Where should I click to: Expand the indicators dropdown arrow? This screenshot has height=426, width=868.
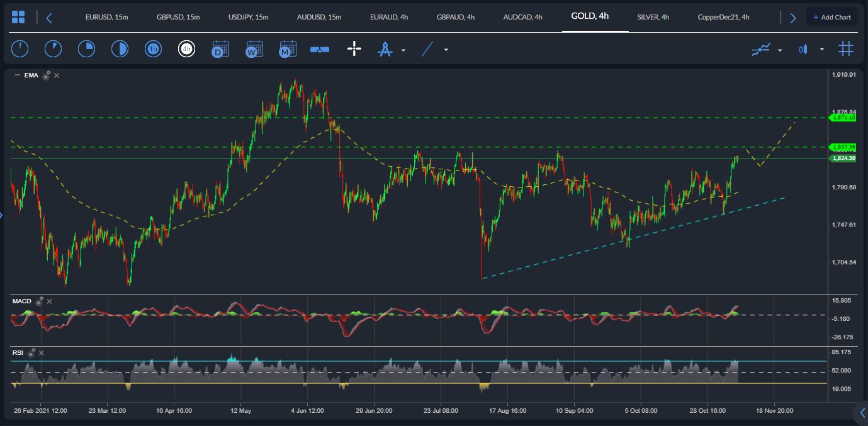[780, 50]
